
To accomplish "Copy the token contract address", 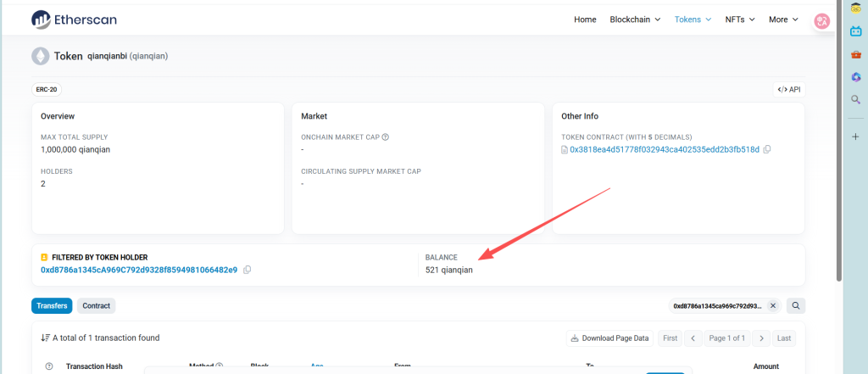I will click(x=766, y=149).
